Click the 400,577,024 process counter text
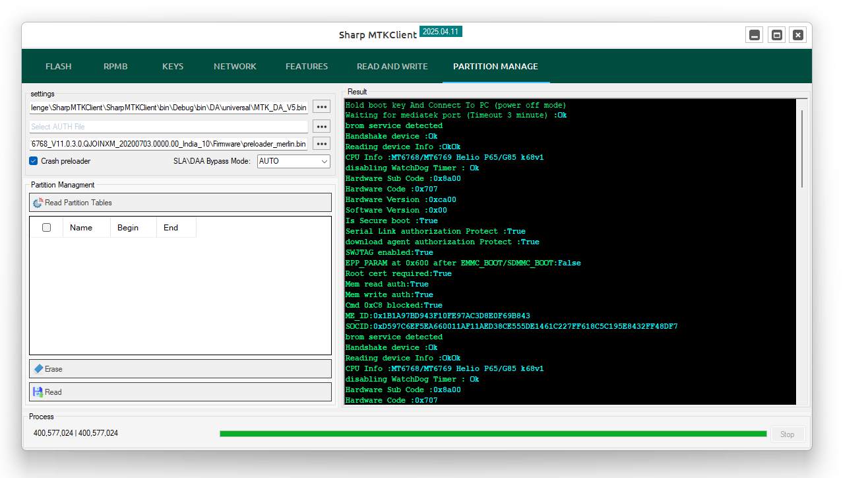The height and width of the screenshot is (478, 868). pyautogui.click(x=76, y=433)
